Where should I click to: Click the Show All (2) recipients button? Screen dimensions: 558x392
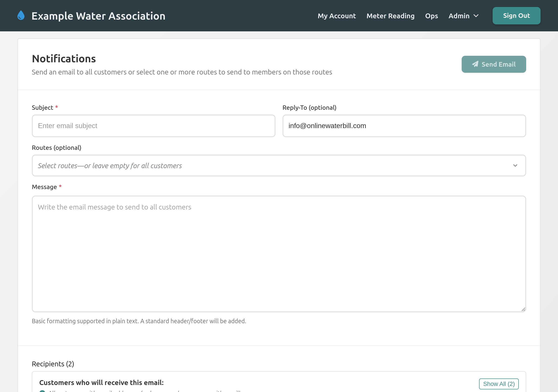[x=499, y=384]
